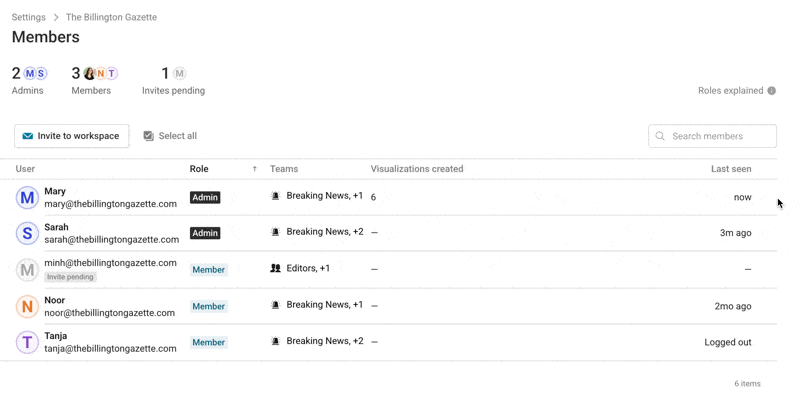This screenshot has width=800, height=420.
Task: Toggle the Select all checkbox
Action: (148, 136)
